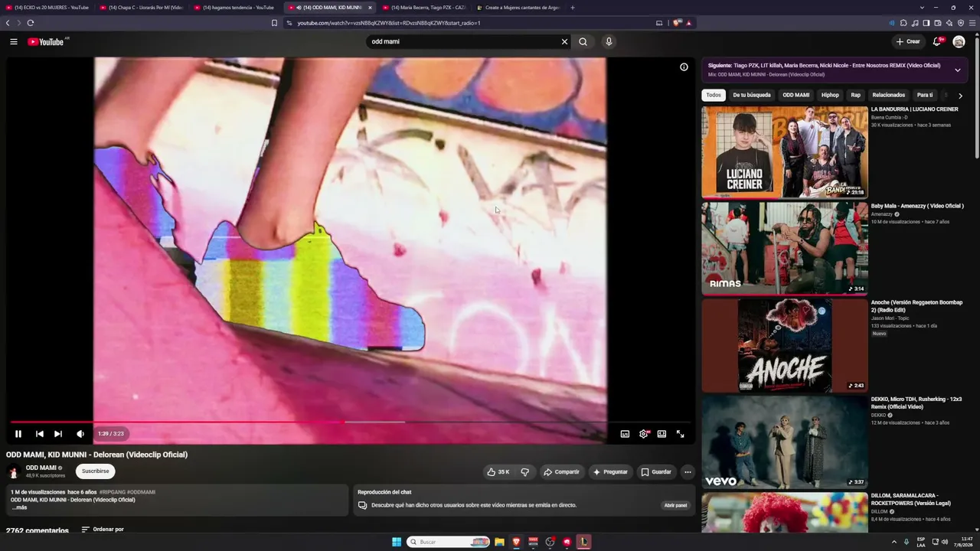Click the Preguntar button
The height and width of the screenshot is (551, 980).
[x=610, y=471]
